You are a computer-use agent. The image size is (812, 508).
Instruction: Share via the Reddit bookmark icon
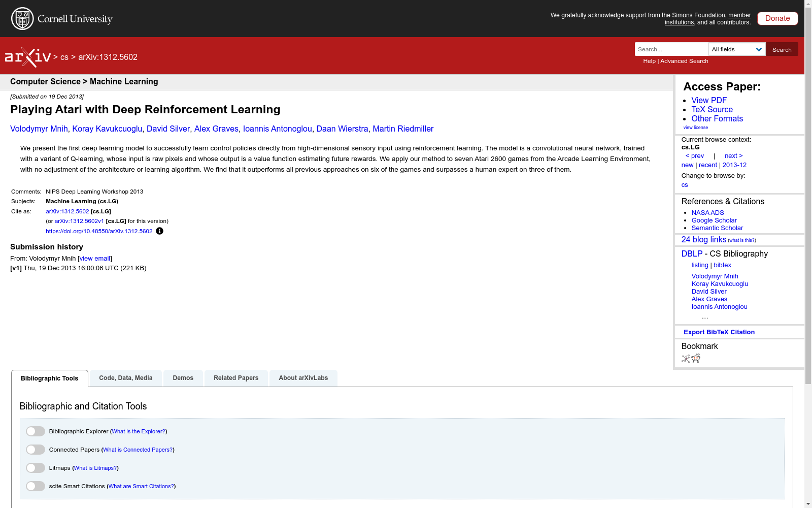(x=696, y=359)
